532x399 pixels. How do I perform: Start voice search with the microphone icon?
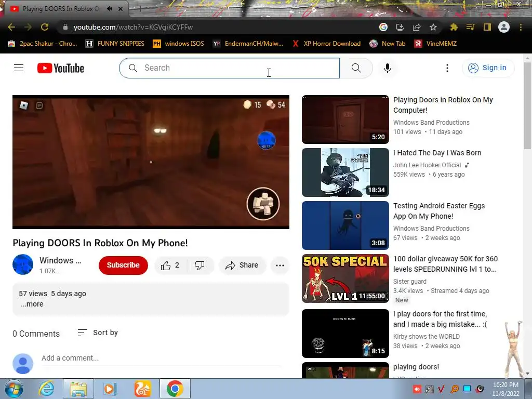[x=388, y=68]
